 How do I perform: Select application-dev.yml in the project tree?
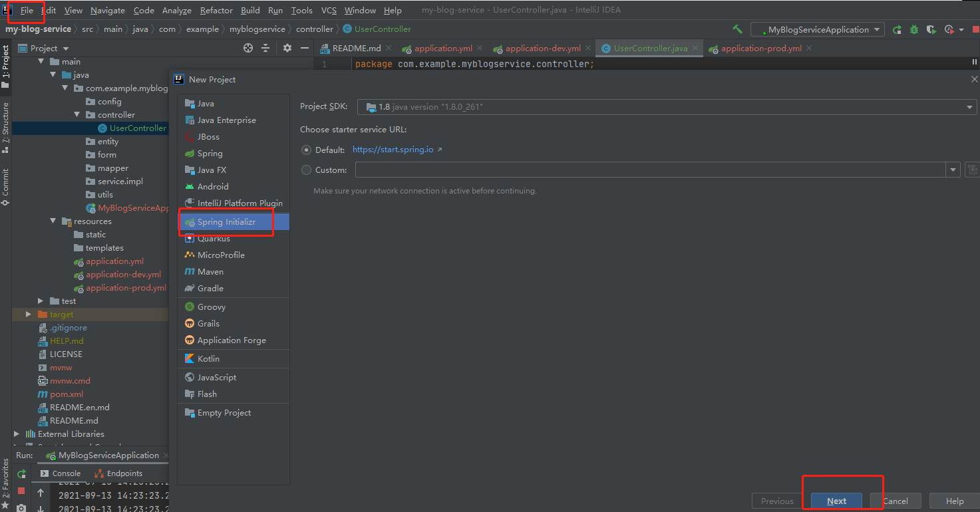[x=123, y=275]
